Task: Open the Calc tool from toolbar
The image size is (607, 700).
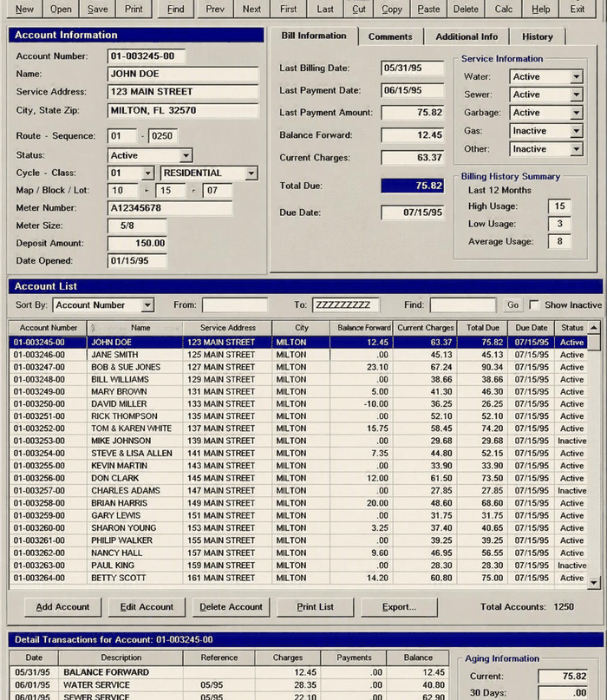Action: [504, 9]
